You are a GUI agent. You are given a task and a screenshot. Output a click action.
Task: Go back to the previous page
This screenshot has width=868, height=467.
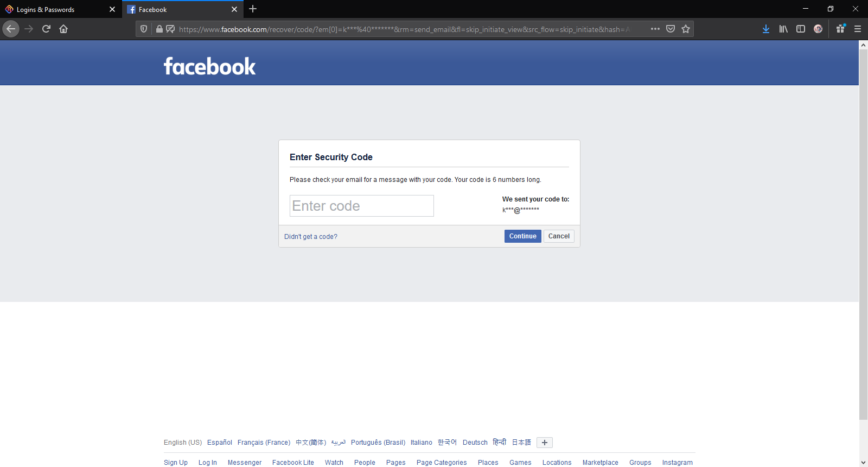coord(11,29)
